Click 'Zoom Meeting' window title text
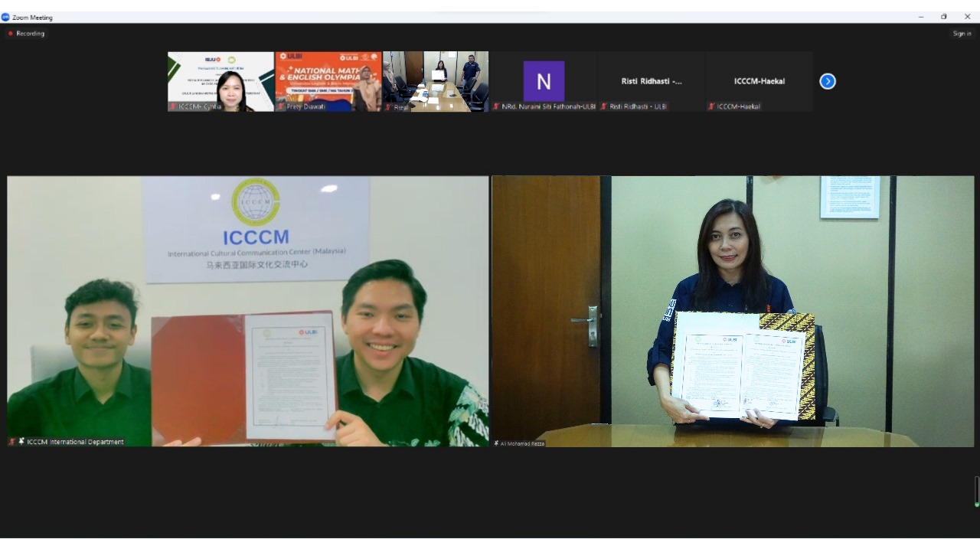Viewport: 980px width, 549px height. 32,17
